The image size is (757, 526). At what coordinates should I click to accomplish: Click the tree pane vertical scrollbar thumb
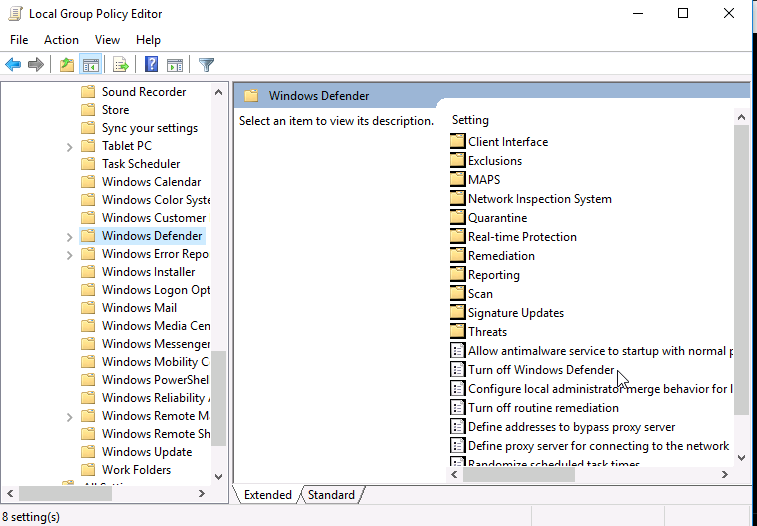coord(218,398)
